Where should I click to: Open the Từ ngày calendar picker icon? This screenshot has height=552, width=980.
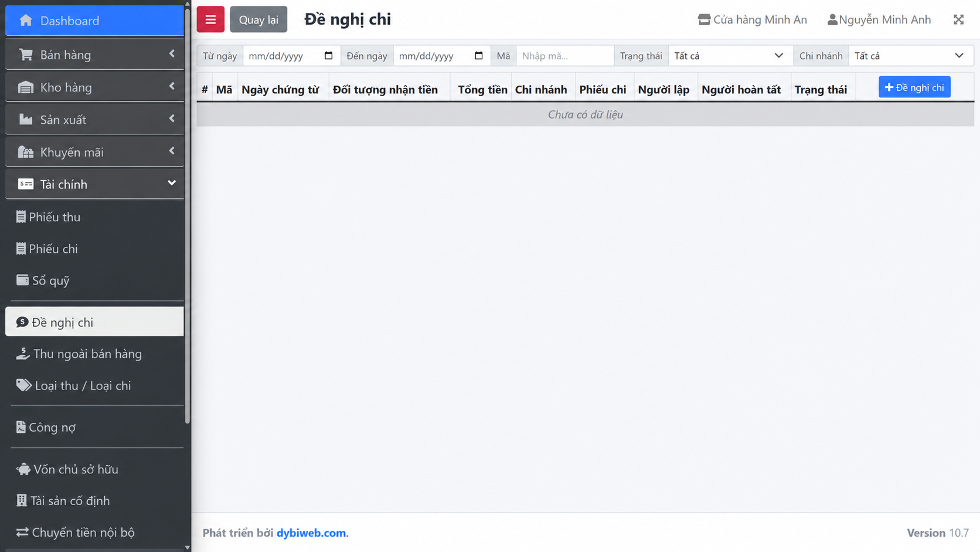click(x=328, y=56)
